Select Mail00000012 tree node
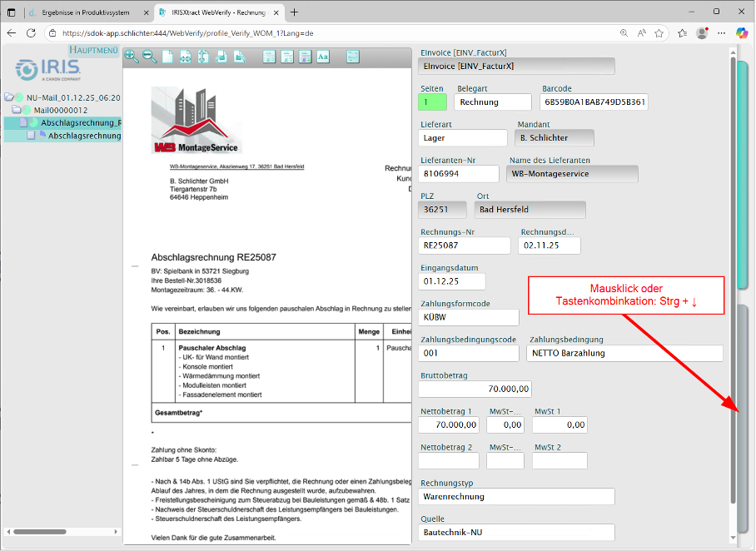Screen dimensions: 756x551 click(x=61, y=110)
